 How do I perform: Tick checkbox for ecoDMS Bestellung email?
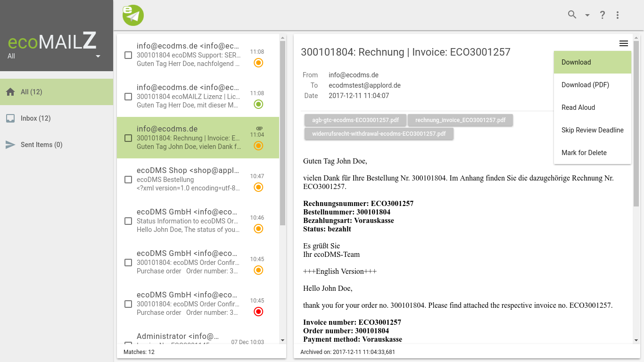pyautogui.click(x=128, y=180)
